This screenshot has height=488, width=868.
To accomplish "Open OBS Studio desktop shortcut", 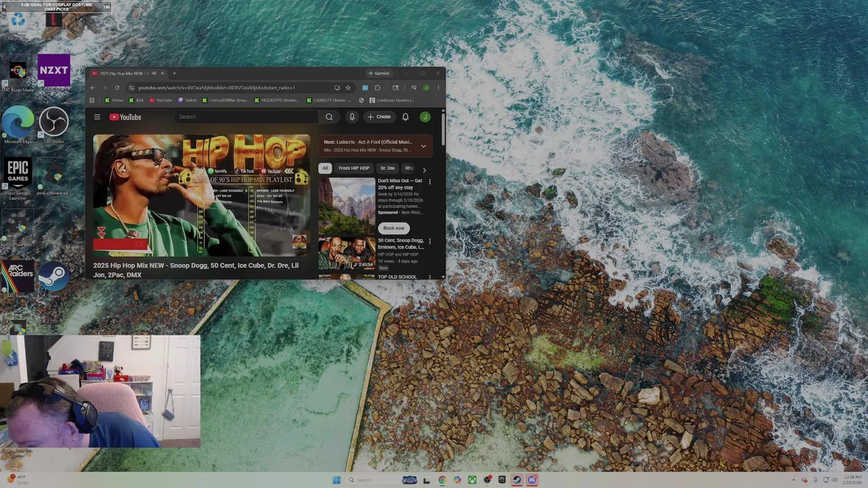I will 54,125.
